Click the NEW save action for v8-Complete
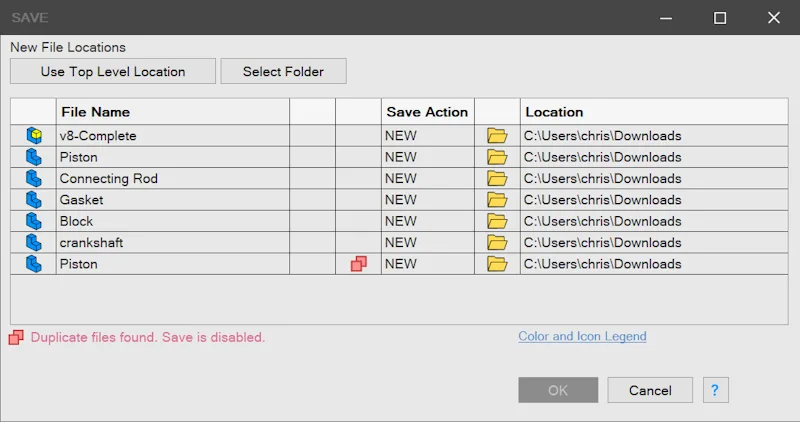 [428, 136]
